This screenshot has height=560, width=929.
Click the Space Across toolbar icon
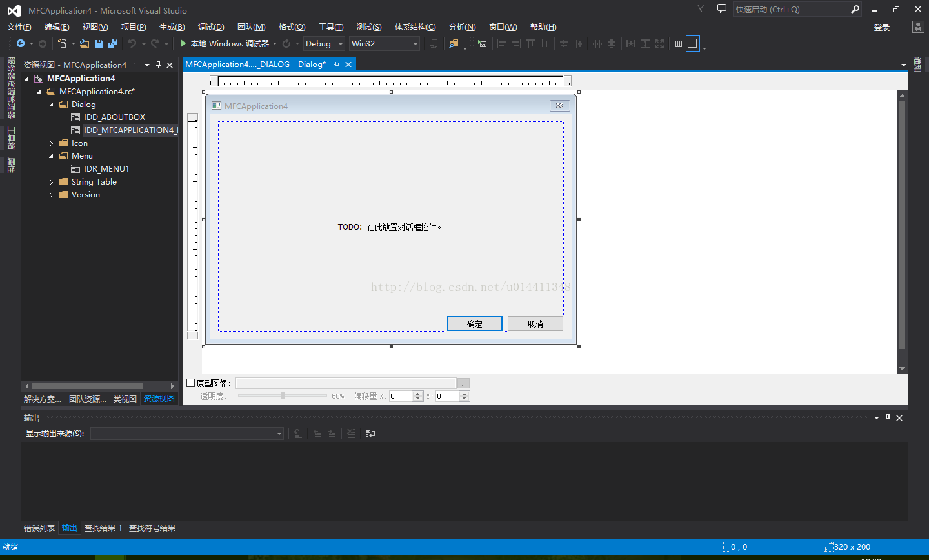(597, 43)
